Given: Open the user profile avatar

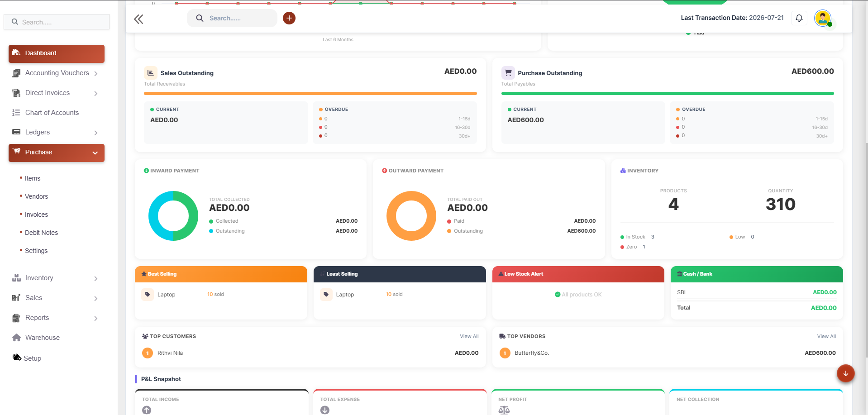Looking at the screenshot, I should [x=823, y=18].
